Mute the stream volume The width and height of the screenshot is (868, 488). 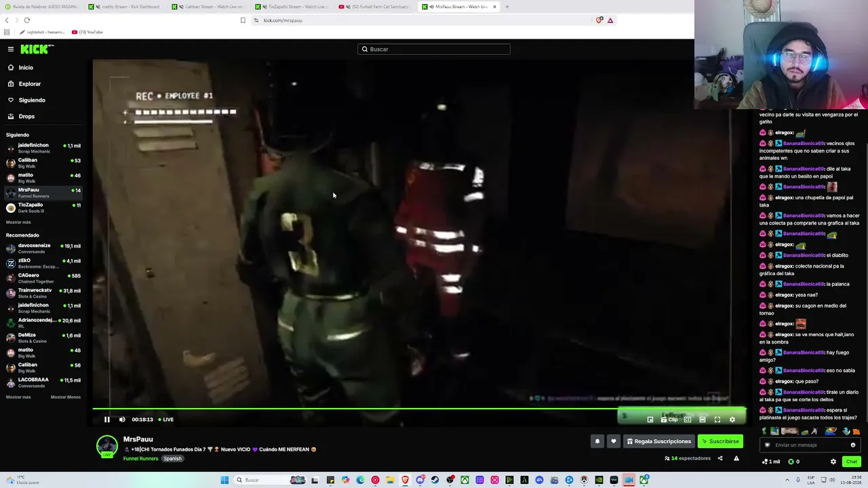click(122, 420)
